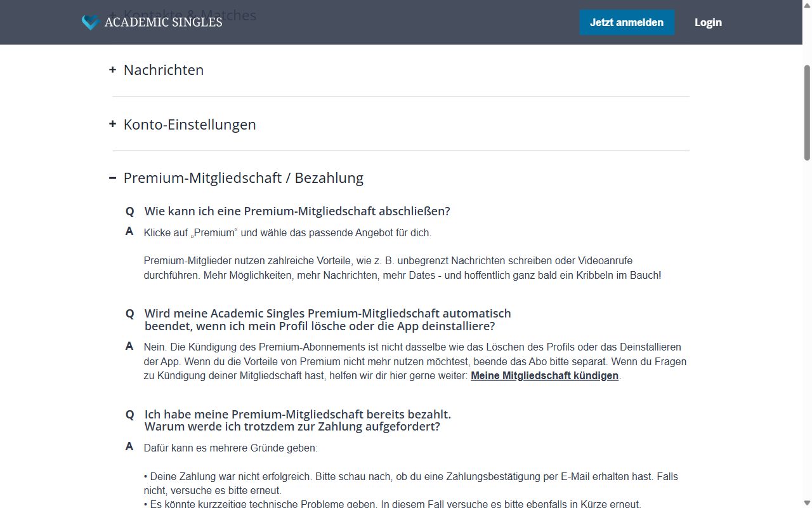Image resolution: width=812 pixels, height=508 pixels.
Task: Open the Konto-Einstellungen heading
Action: coord(190,124)
